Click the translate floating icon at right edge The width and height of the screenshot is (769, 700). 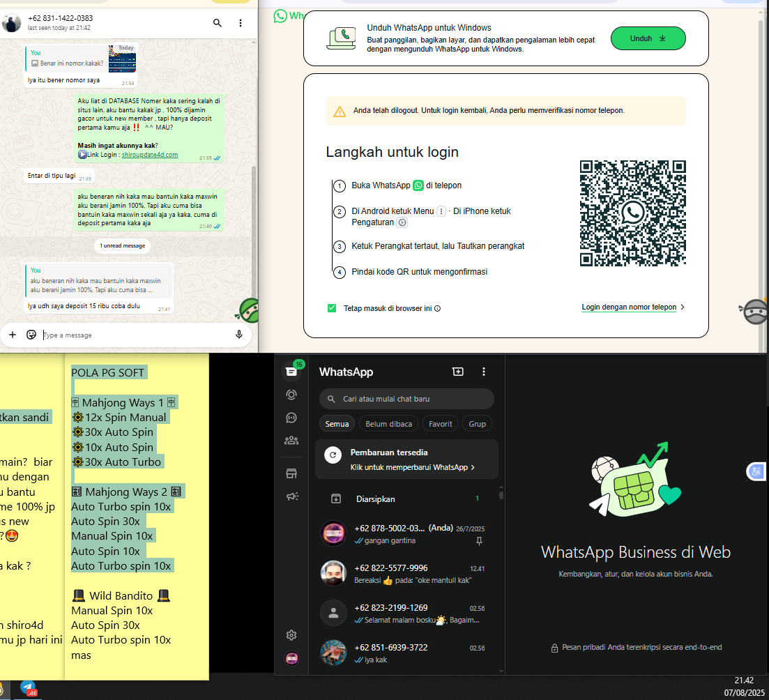pos(756,472)
